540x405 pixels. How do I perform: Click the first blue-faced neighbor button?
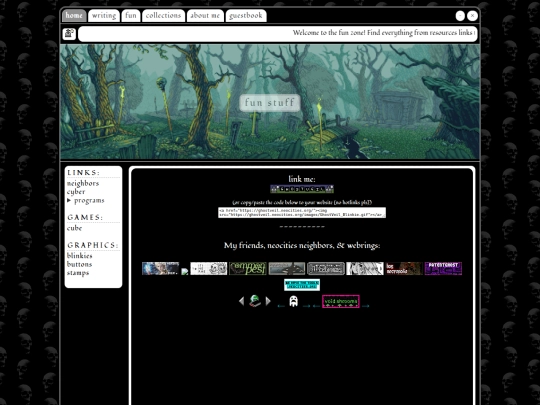[x=160, y=269]
